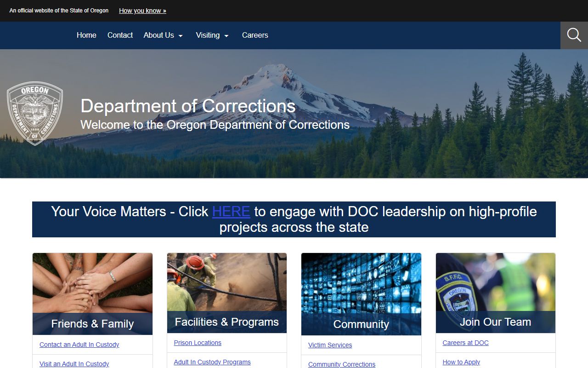Click the 'How you know »' link
The height and width of the screenshot is (368, 588).
142,11
